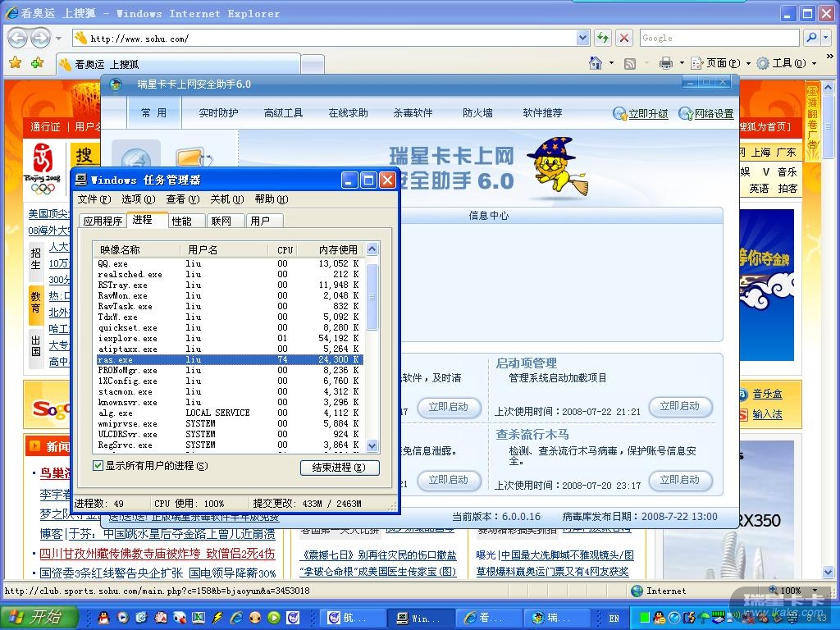Open 文件(F) menu in Task Manager
Image resolution: width=840 pixels, height=630 pixels.
click(x=94, y=199)
